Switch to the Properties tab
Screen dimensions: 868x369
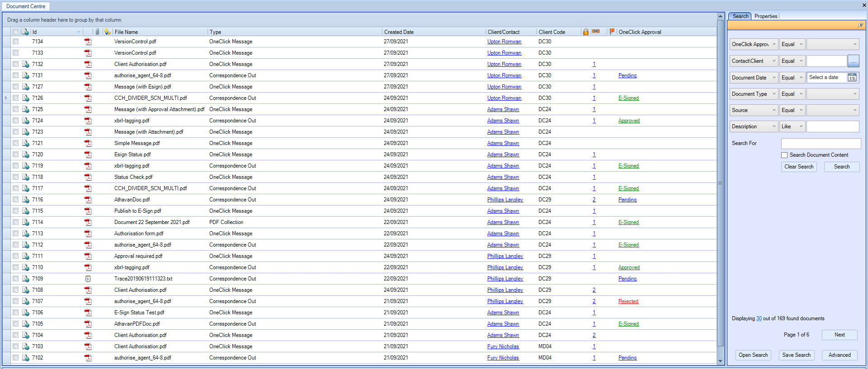point(766,16)
